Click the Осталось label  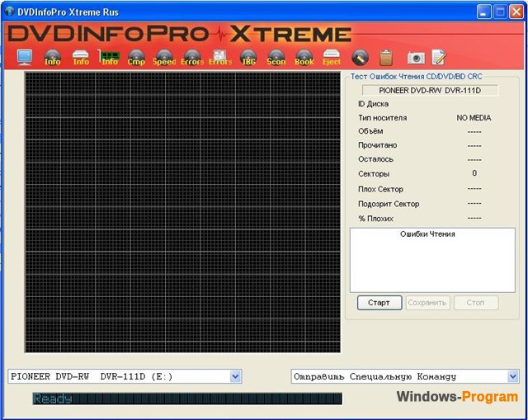click(375, 159)
